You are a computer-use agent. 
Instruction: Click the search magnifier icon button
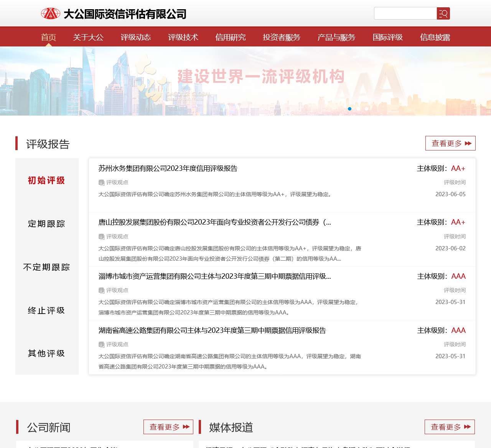(443, 13)
